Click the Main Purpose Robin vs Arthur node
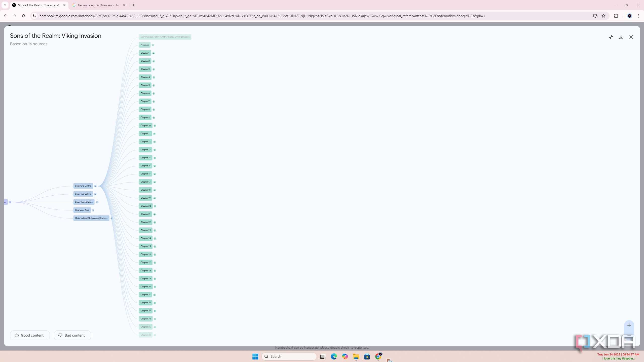This screenshot has width=644, height=362. pos(165,37)
